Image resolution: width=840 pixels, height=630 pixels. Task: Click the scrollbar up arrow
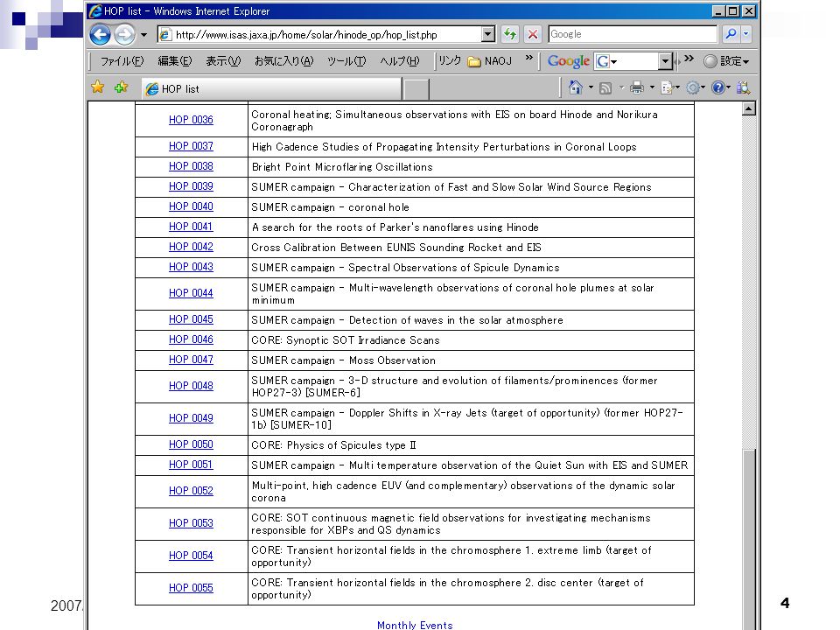point(748,108)
